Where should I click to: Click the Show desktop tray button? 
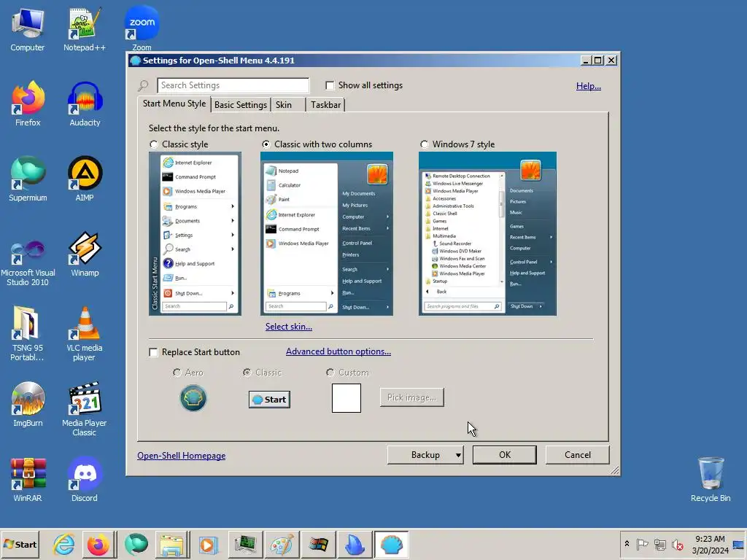pos(738,544)
